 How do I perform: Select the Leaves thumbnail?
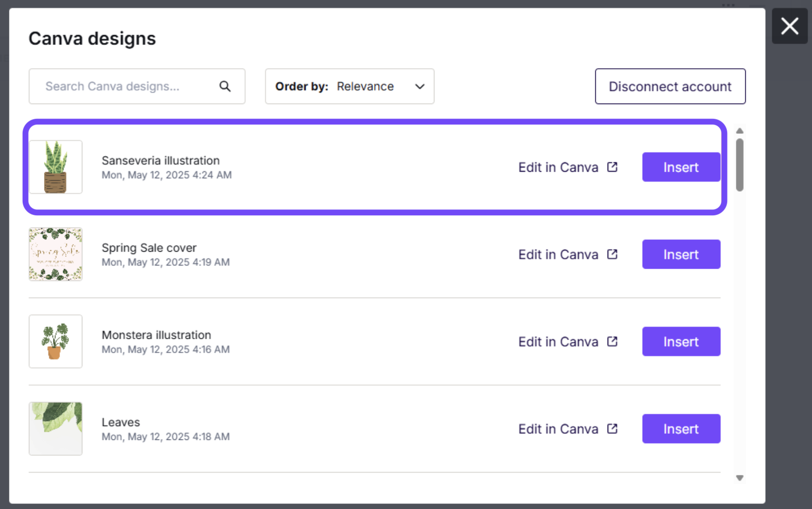click(55, 429)
